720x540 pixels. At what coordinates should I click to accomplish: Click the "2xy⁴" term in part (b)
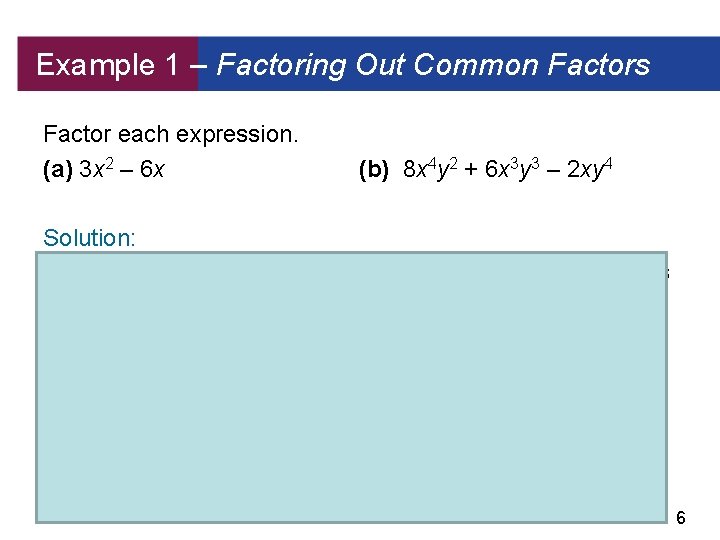tap(588, 169)
